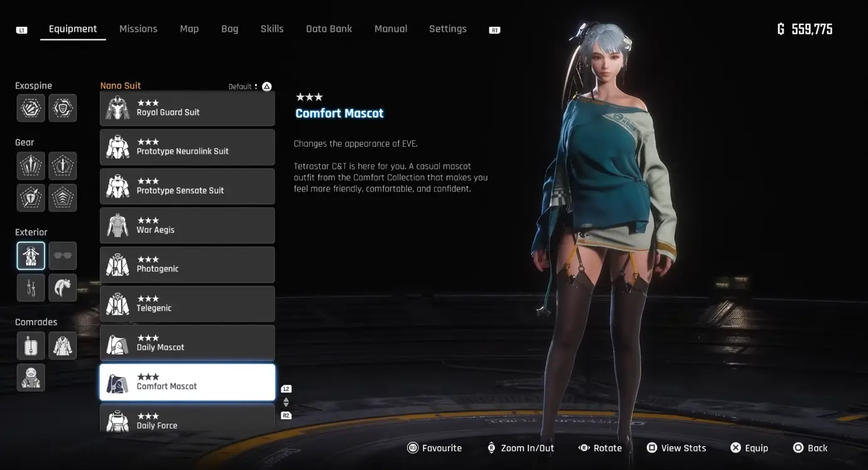The image size is (868, 470).
Task: Switch to the Missions tab
Action: click(138, 29)
